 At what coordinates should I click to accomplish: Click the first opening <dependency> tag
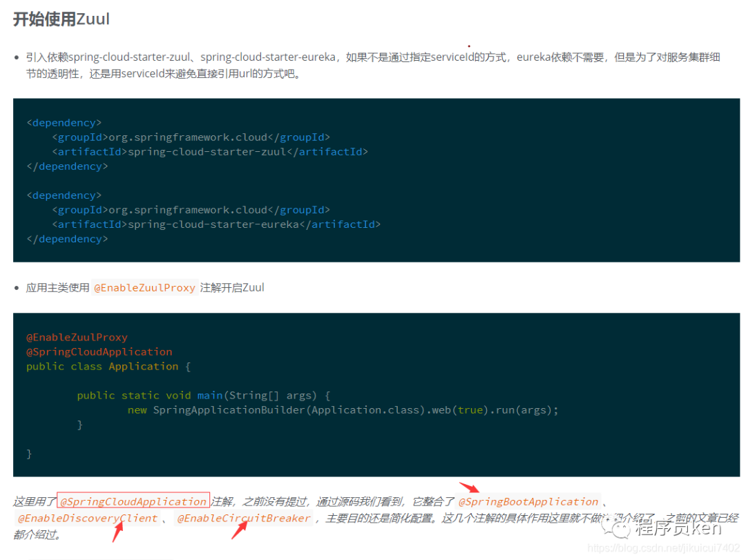[64, 123]
